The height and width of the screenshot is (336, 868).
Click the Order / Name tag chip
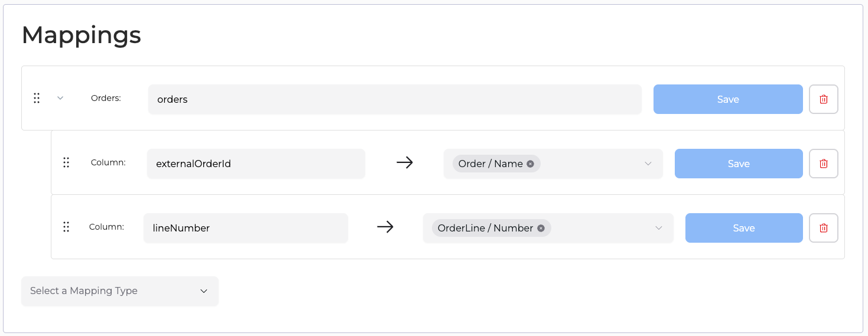pos(496,164)
